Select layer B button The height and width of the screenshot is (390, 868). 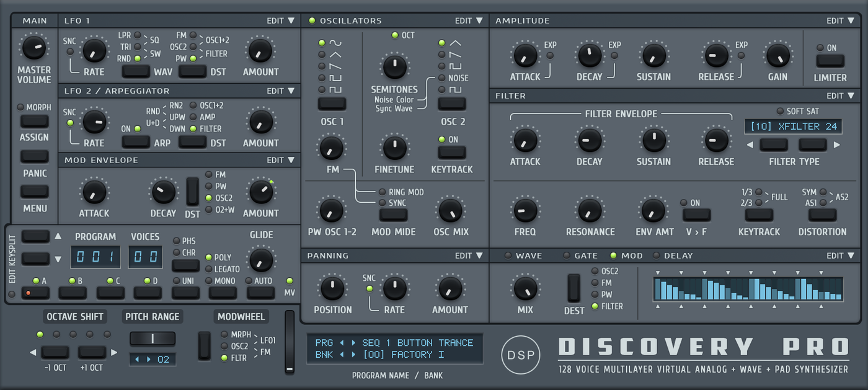[x=73, y=293]
